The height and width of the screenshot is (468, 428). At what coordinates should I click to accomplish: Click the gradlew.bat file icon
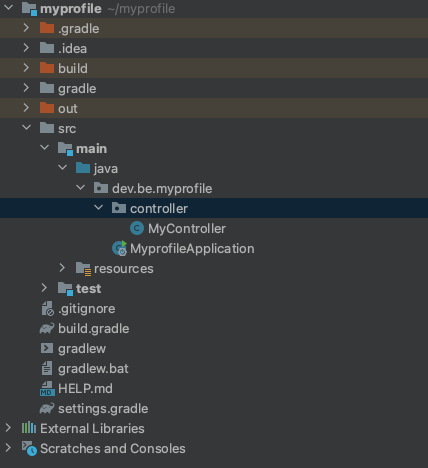[47, 368]
